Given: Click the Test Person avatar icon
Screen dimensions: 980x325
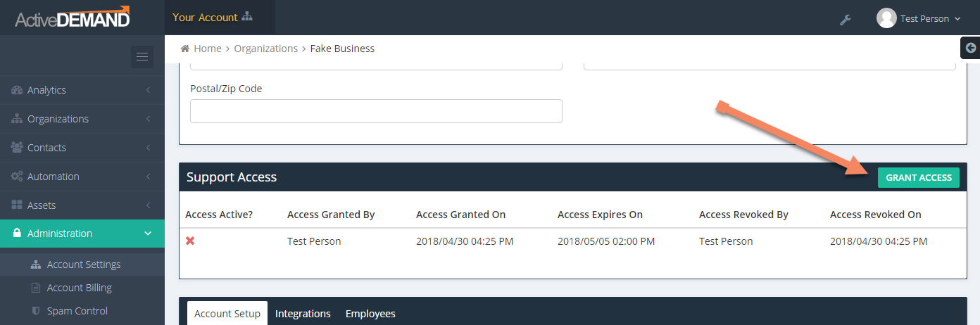Looking at the screenshot, I should tap(886, 18).
